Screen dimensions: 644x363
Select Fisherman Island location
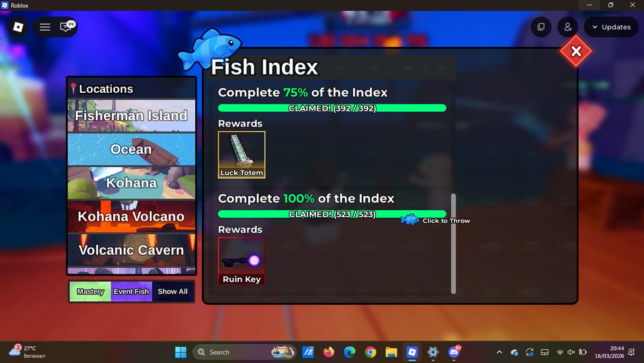point(131,116)
